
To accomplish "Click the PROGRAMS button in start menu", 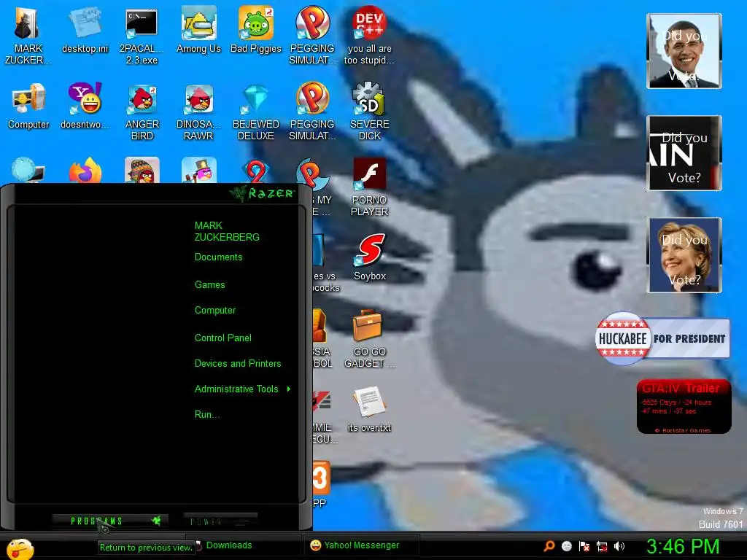I will (109, 521).
